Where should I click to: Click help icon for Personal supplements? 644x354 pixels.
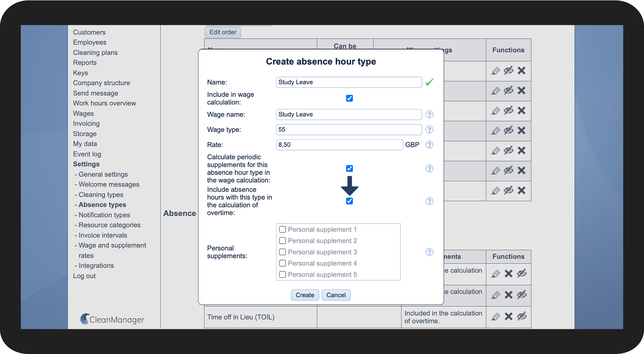429,252
